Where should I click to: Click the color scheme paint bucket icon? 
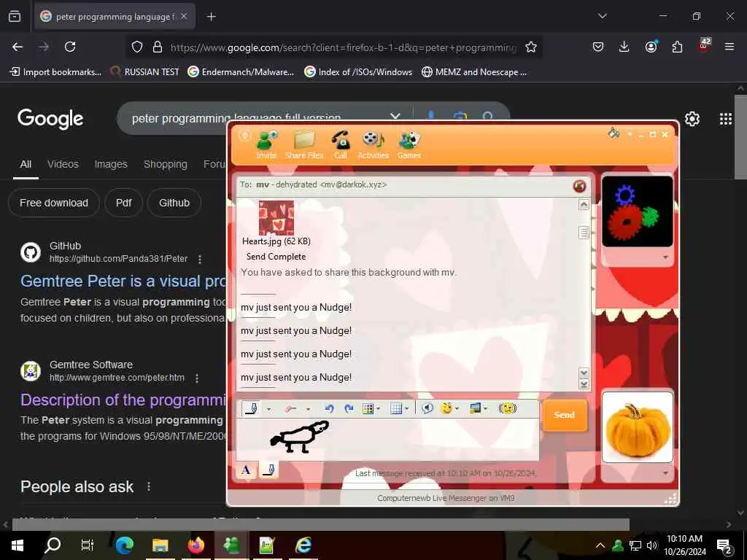click(x=614, y=133)
